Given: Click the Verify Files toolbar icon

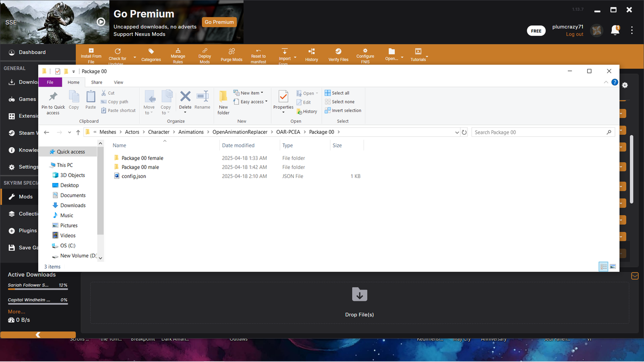Looking at the screenshot, I should click(x=338, y=53).
